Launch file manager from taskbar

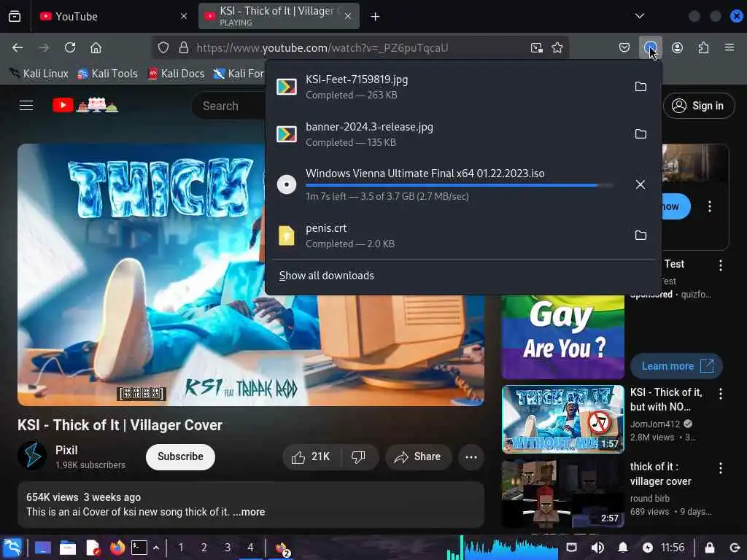point(67,548)
